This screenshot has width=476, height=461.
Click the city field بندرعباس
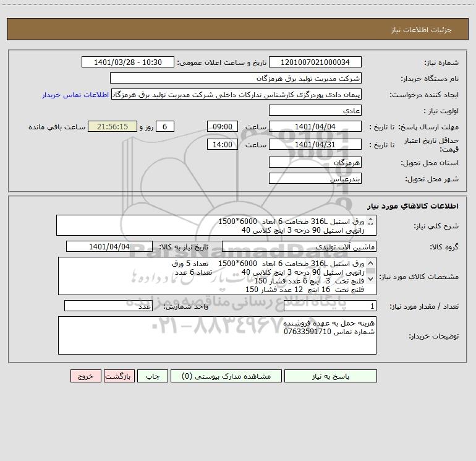tap(315, 179)
